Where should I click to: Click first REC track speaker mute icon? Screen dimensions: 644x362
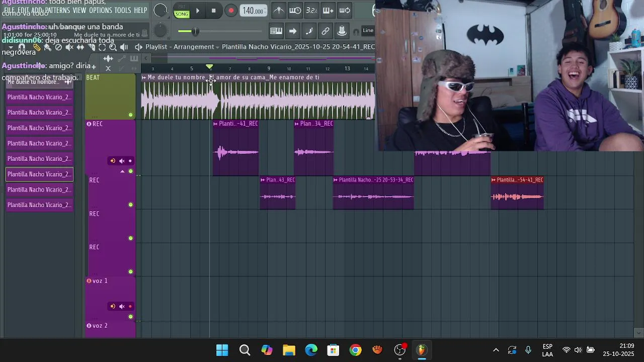pos(122,161)
